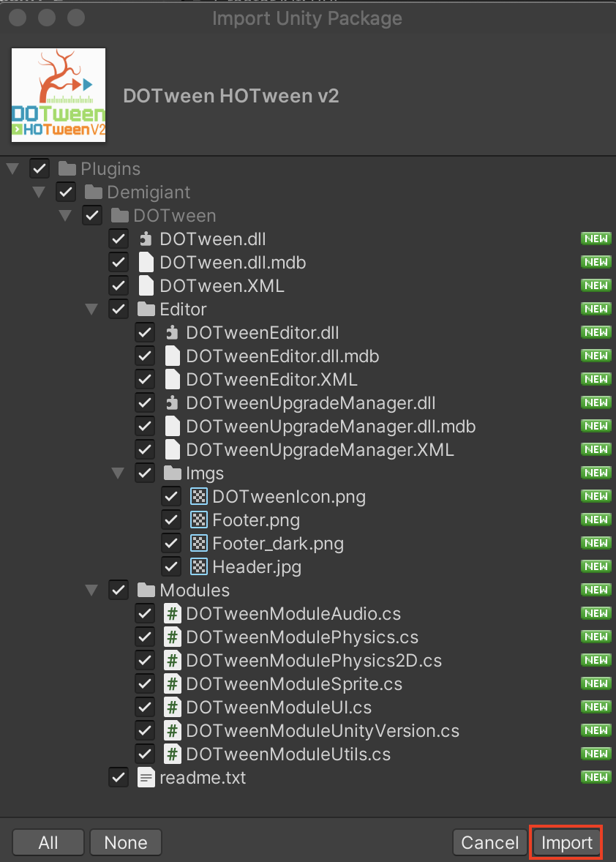The width and height of the screenshot is (616, 862).
Task: Click the Footer.png image icon
Action: click(198, 520)
